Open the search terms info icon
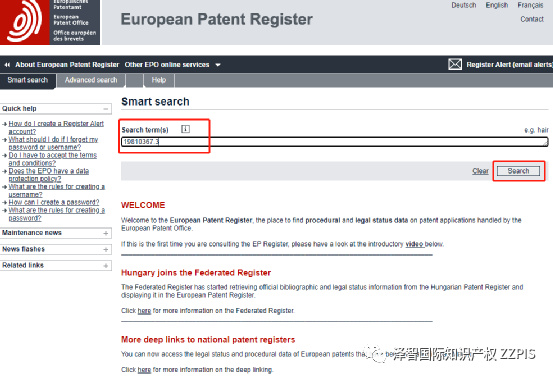The image size is (553, 379). click(185, 129)
